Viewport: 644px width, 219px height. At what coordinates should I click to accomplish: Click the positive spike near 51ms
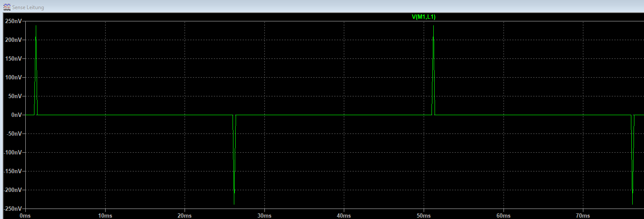(433, 70)
